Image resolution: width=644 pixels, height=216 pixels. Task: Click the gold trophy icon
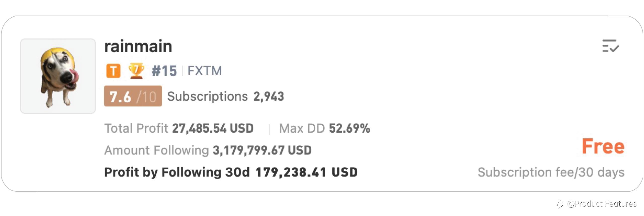(x=136, y=71)
